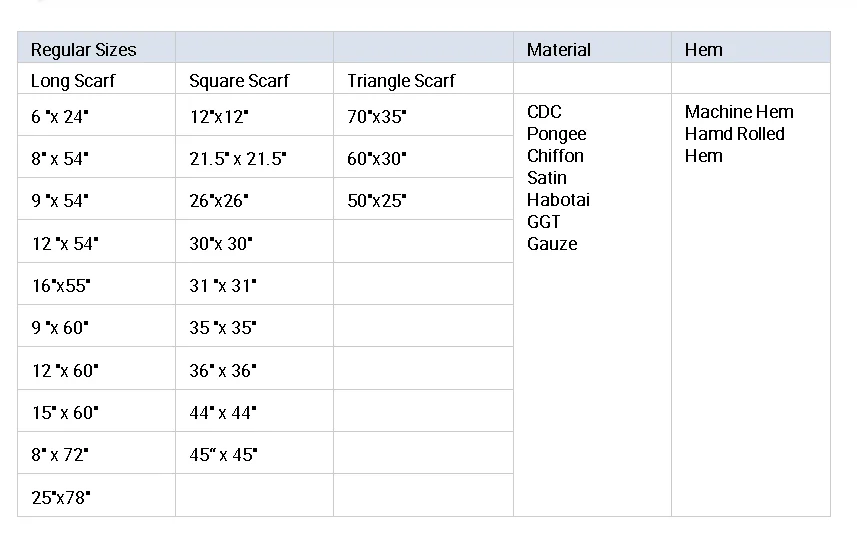Click the Regular Sizes header cell
The height and width of the screenshot is (535, 857).
point(83,50)
